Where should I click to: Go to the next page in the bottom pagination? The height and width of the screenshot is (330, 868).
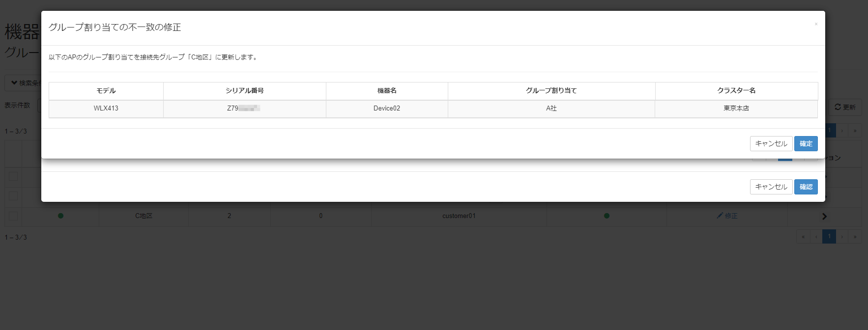pos(842,237)
